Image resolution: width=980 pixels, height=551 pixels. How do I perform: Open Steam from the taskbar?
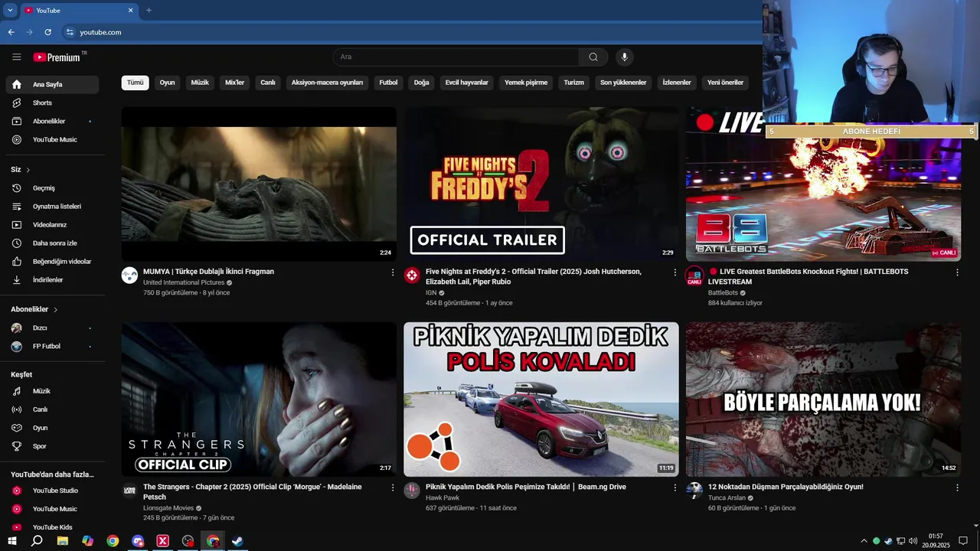click(x=238, y=541)
